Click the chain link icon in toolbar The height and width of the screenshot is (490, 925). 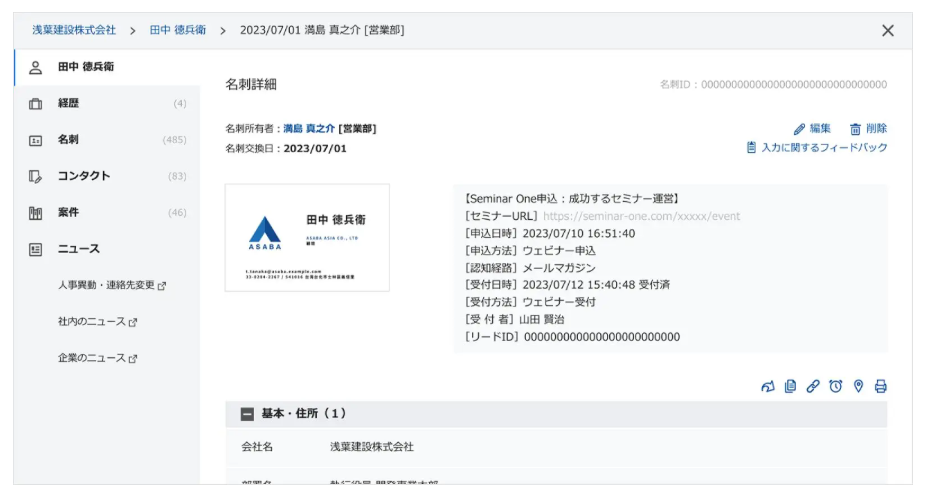click(813, 386)
